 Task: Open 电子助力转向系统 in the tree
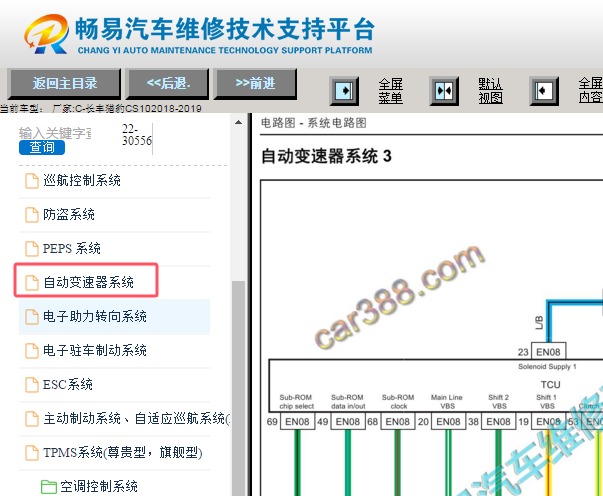click(95, 316)
